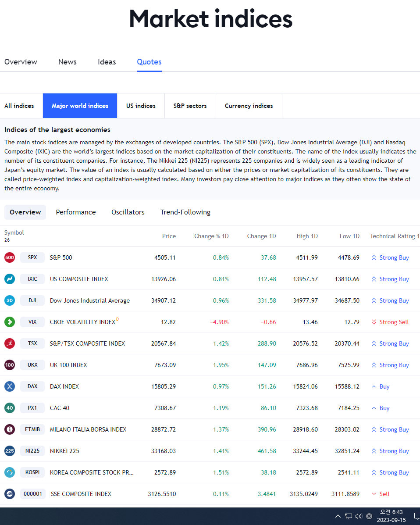The height and width of the screenshot is (525, 420).
Task: Open the Overview page tab
Action: pos(21,61)
